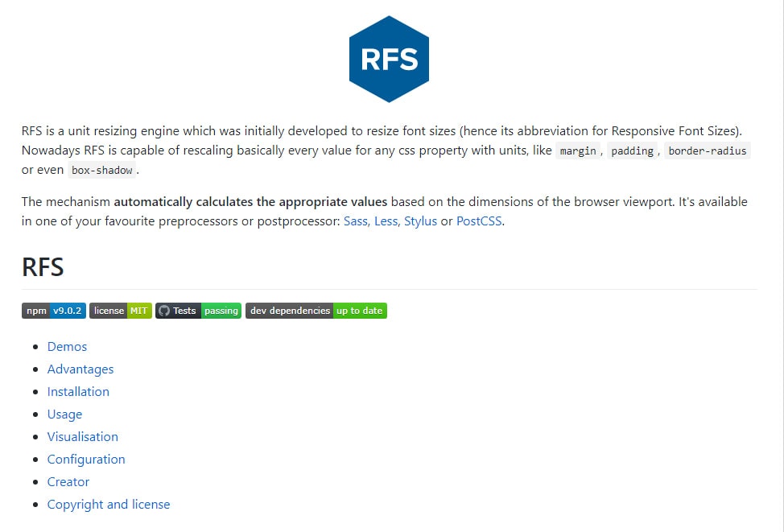Open the Less link
Image resolution: width=784 pixels, height=532 pixels.
tap(387, 221)
